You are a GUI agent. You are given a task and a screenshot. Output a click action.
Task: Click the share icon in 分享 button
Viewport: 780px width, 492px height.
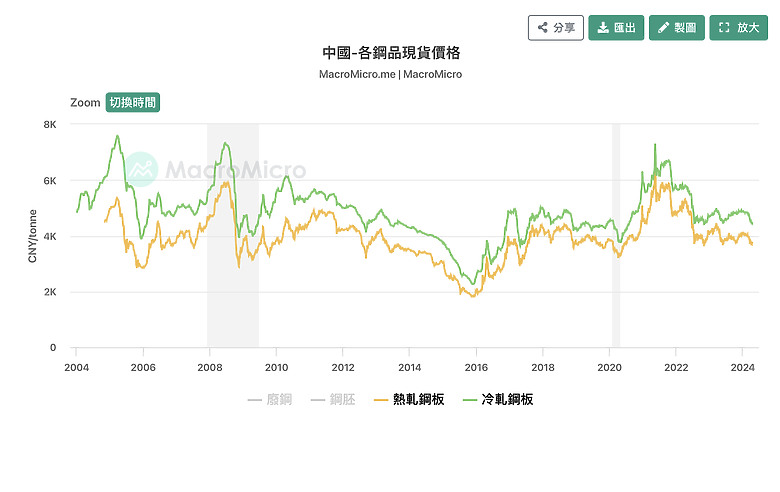(542, 28)
